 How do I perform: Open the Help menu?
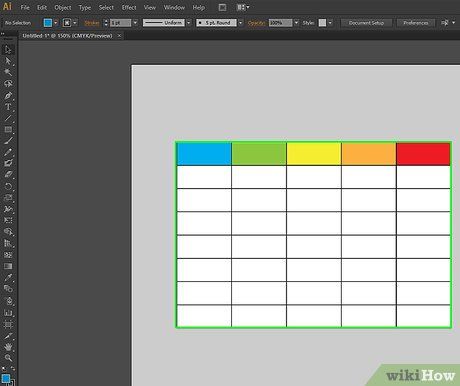point(198,7)
